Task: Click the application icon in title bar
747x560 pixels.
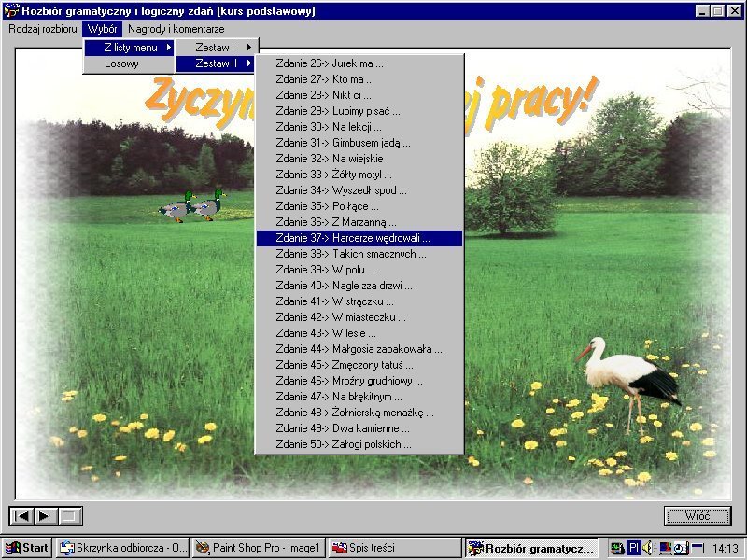Action: point(11,11)
